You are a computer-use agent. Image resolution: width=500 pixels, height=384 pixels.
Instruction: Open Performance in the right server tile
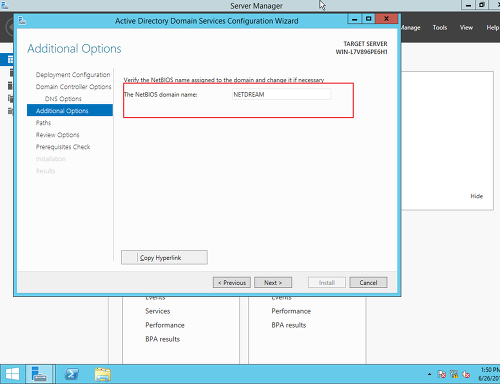pyautogui.click(x=291, y=311)
